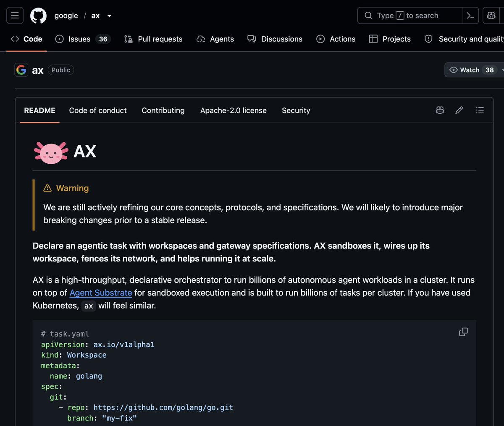The width and height of the screenshot is (504, 426).
Task: Click the branch "my-fix" line
Action: tap(102, 418)
